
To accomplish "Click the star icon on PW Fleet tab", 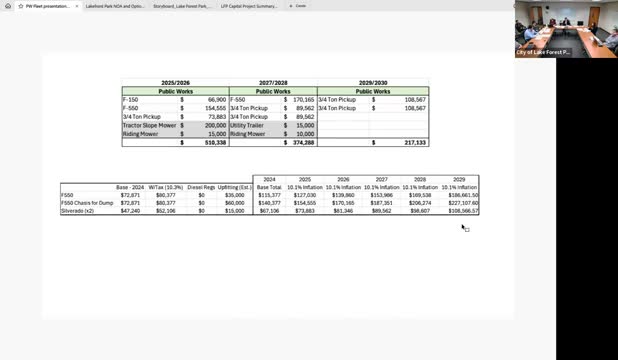I will coord(21,6).
